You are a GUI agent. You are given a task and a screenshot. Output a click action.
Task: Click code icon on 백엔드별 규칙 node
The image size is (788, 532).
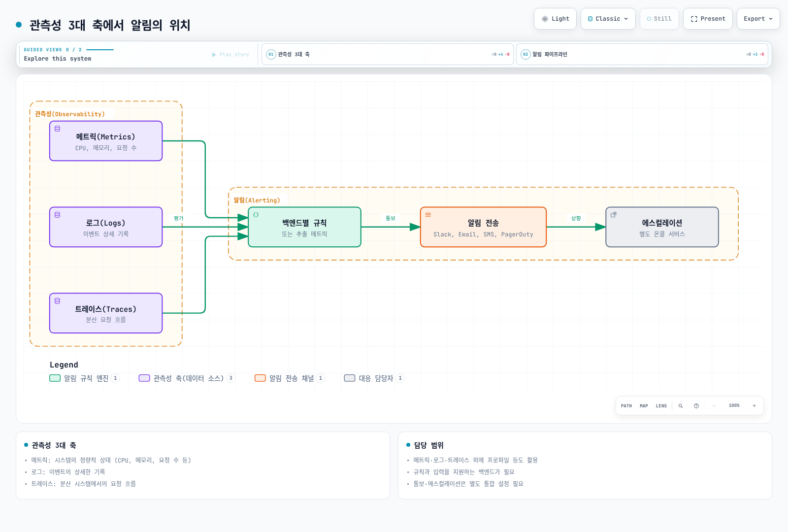[x=256, y=215]
